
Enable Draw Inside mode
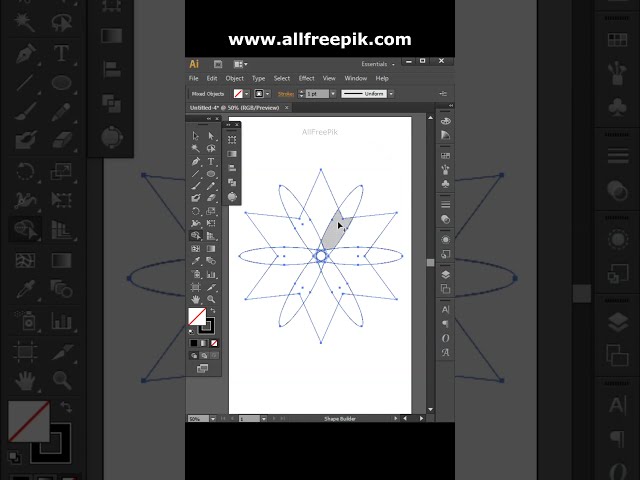tap(214, 356)
